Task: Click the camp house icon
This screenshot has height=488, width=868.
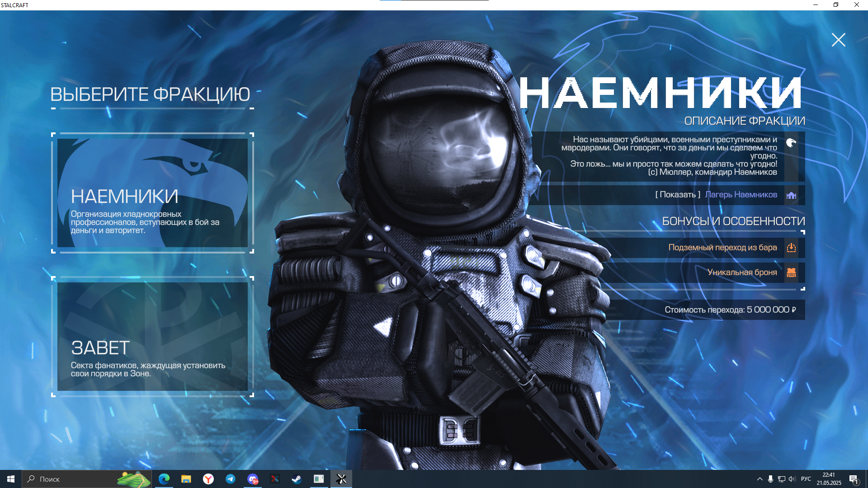Action: tap(791, 195)
